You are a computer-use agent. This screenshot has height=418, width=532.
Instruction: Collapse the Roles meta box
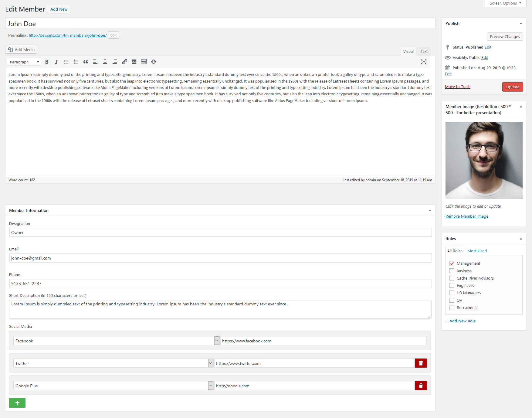(x=521, y=239)
